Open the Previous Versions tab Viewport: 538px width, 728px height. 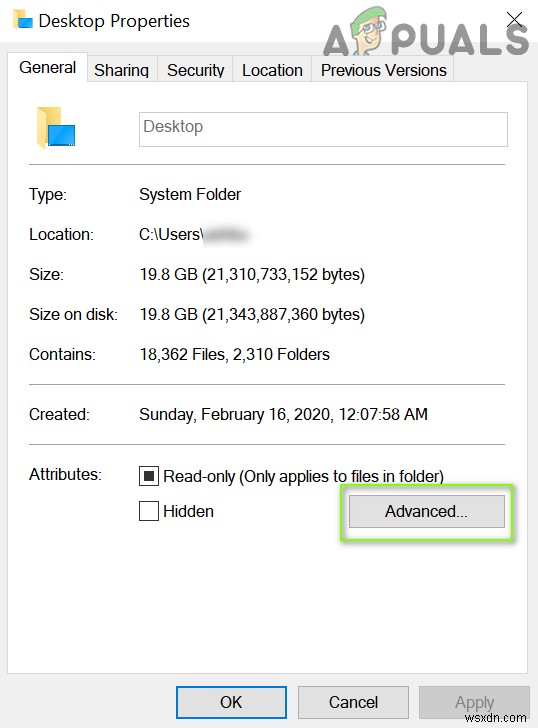383,70
